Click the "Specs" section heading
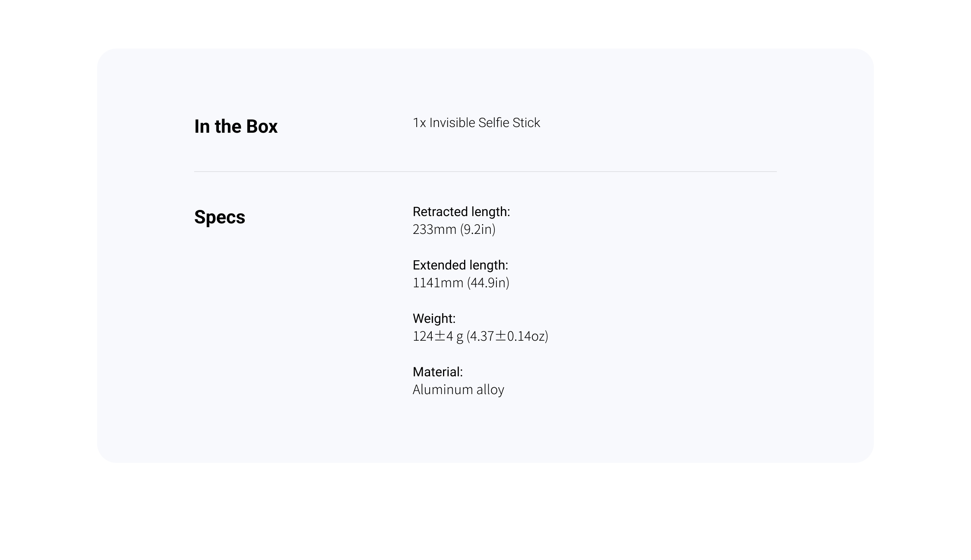Viewport: 971px width, 560px height. click(x=220, y=217)
